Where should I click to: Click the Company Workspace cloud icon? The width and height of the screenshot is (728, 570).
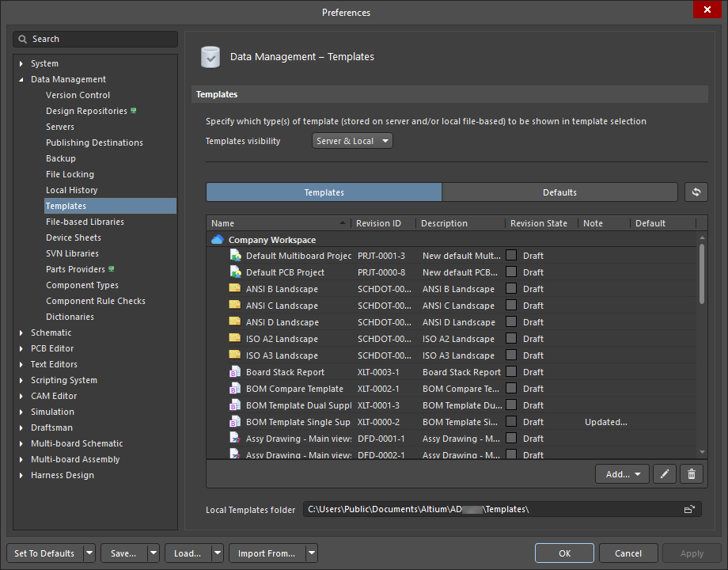click(x=218, y=240)
